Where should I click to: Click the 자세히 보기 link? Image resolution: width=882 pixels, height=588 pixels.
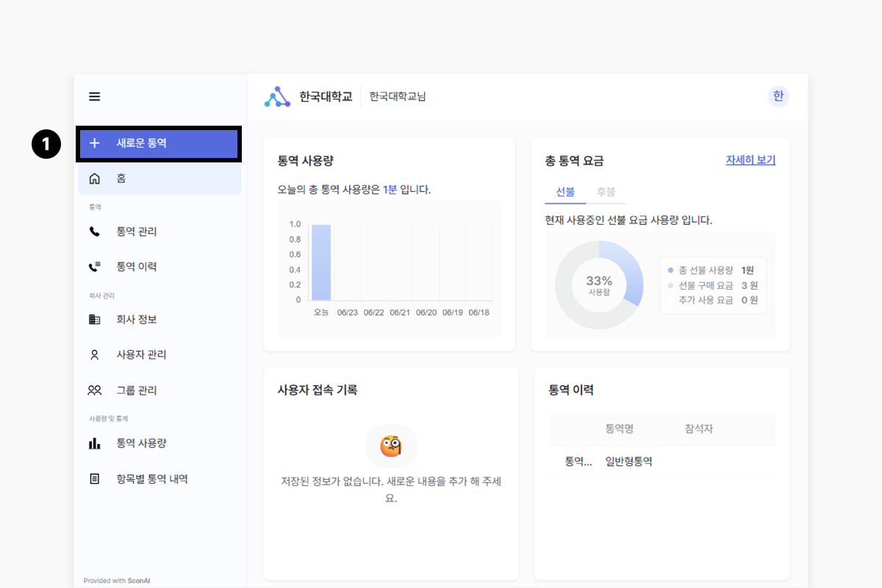coord(750,160)
